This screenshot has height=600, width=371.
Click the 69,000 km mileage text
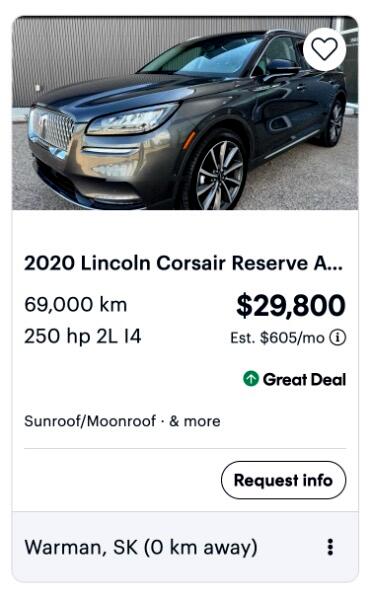pos(76,305)
